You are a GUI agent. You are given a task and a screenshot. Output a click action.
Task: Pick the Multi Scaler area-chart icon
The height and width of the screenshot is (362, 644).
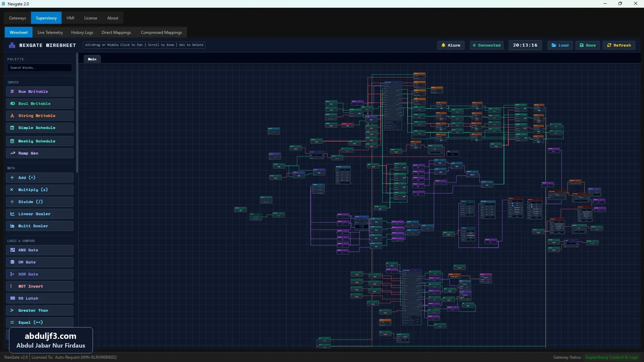coord(12,226)
